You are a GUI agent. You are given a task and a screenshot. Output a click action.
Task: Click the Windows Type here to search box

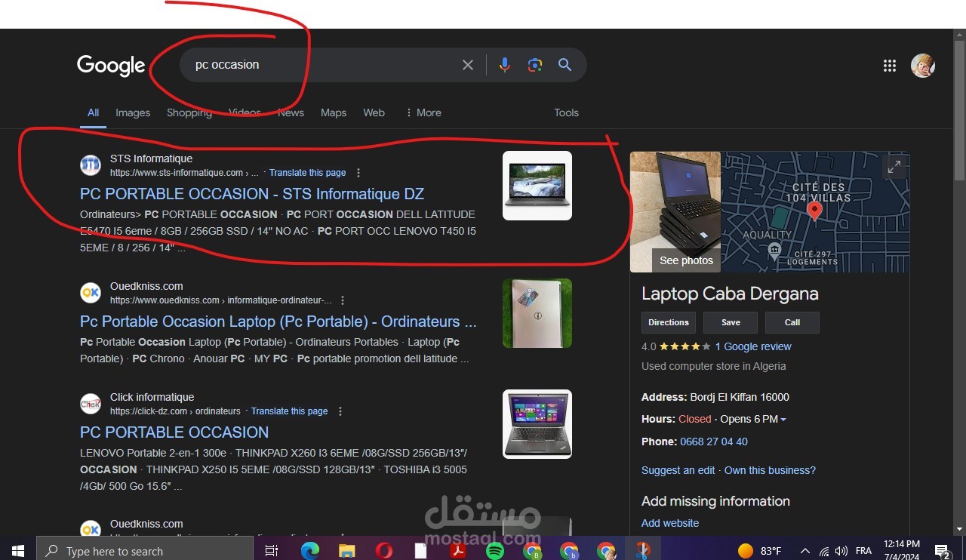tap(144, 550)
